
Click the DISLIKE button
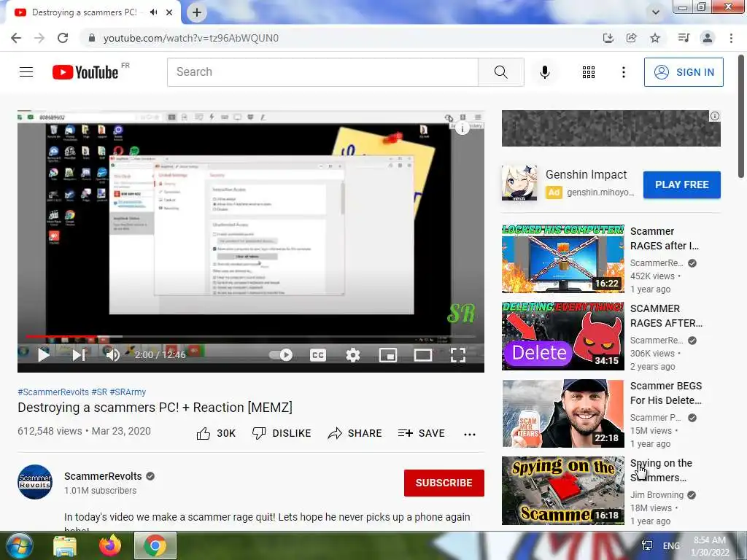(282, 433)
